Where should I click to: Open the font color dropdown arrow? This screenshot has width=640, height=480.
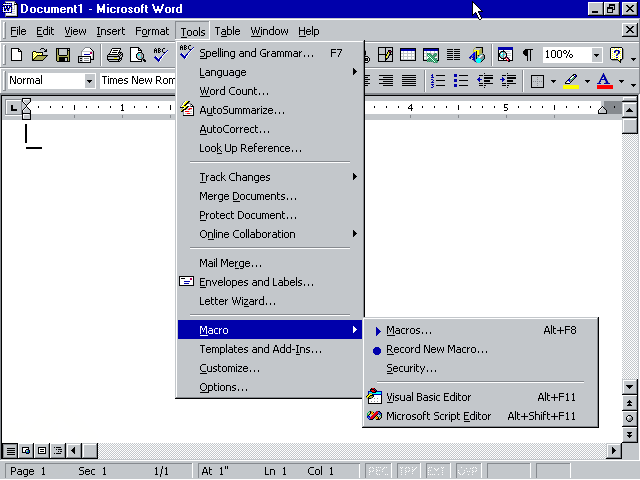click(x=621, y=81)
